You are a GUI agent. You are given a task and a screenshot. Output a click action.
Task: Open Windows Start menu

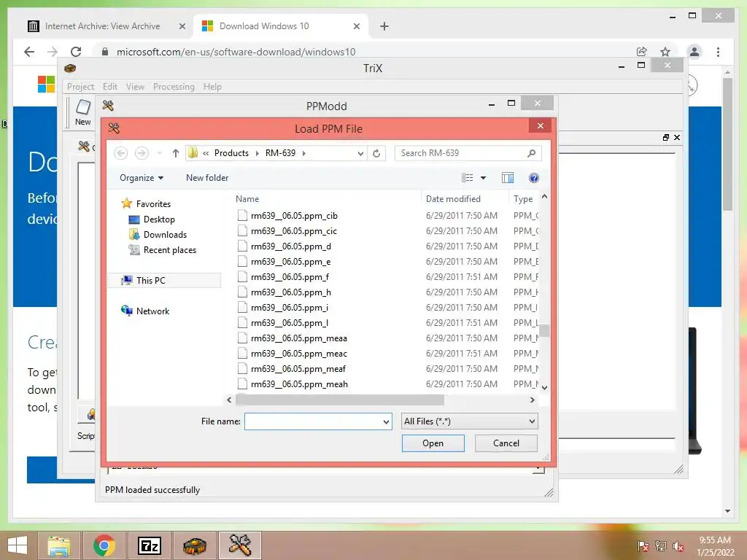[x=18, y=545]
